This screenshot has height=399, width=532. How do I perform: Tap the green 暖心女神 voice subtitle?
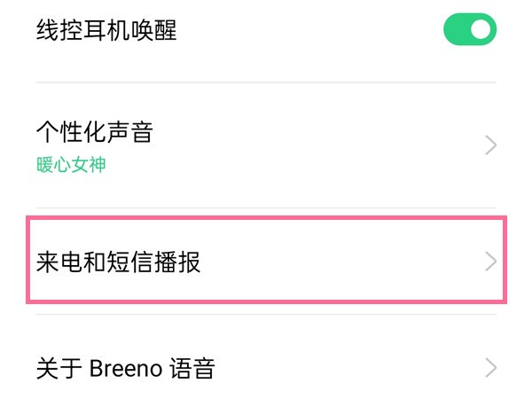pos(71,165)
